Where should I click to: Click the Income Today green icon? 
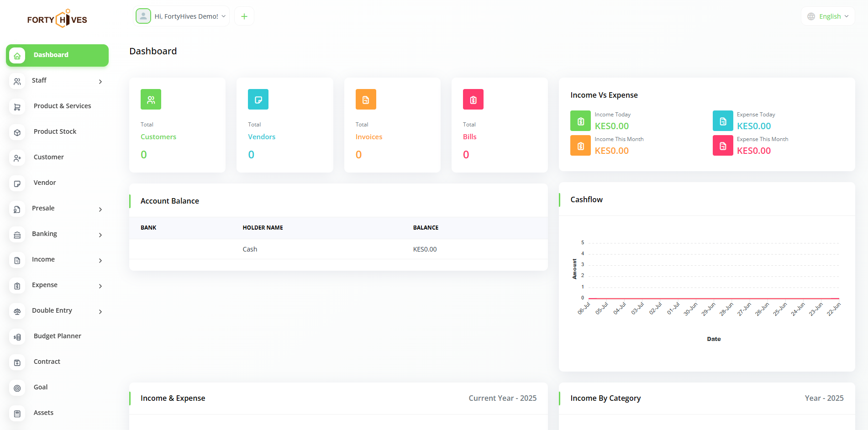tap(580, 121)
